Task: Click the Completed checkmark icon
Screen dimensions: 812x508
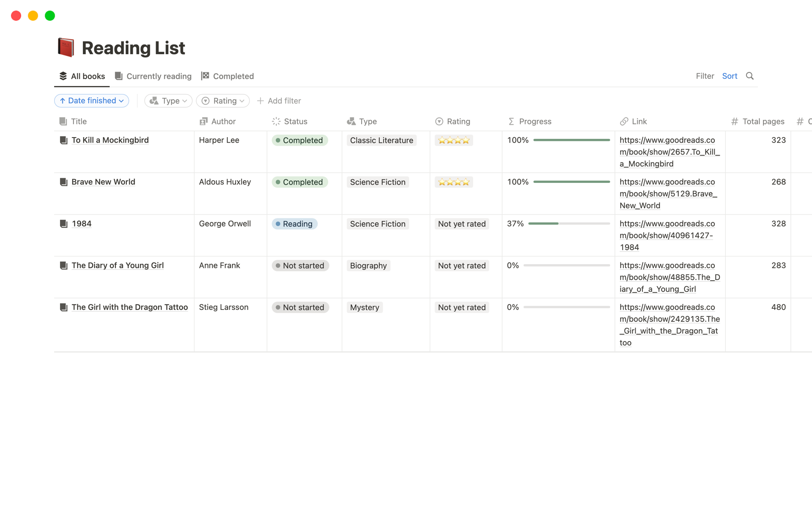Action: pos(206,75)
